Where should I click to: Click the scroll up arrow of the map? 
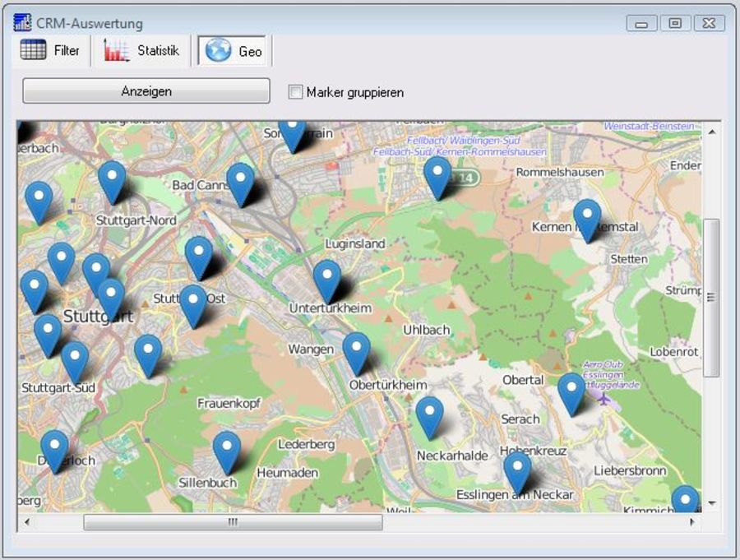[712, 132]
